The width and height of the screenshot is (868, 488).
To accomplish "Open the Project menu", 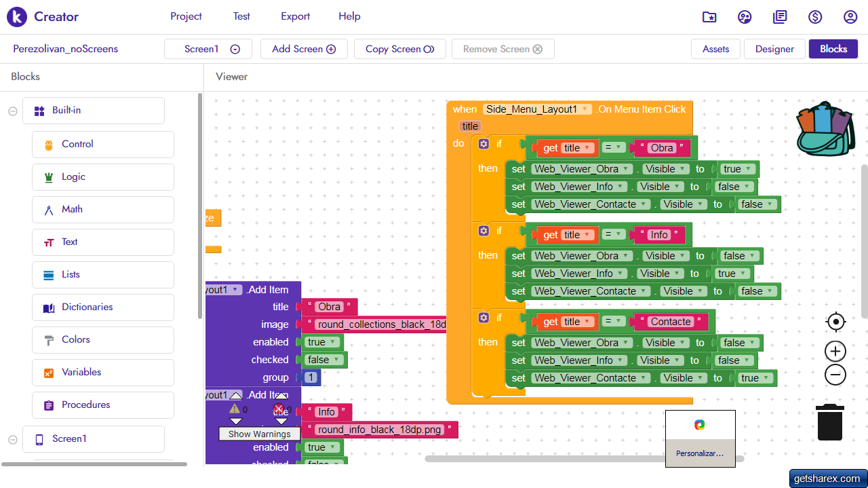I will point(186,16).
